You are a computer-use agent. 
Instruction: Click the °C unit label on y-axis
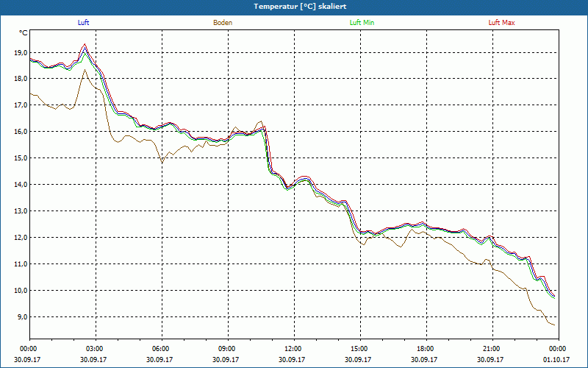coord(24,33)
